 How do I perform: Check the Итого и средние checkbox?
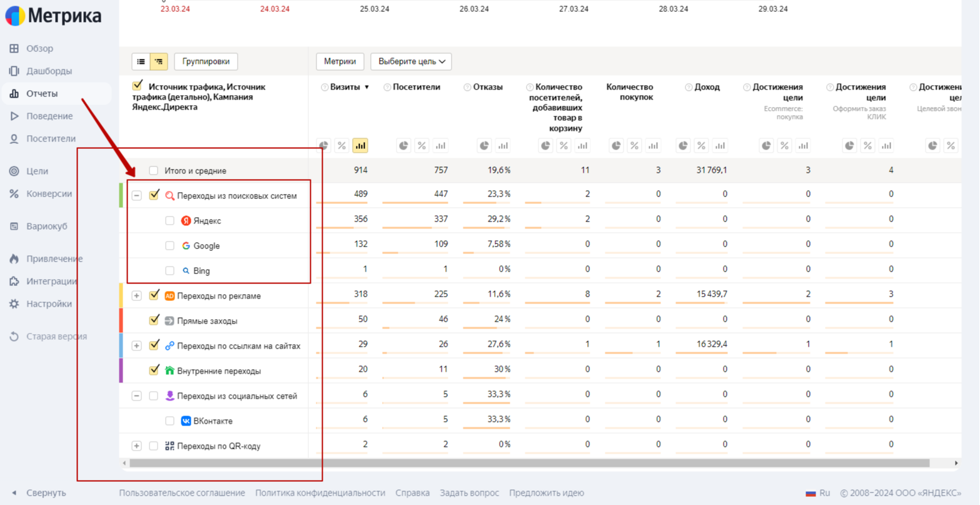point(153,171)
